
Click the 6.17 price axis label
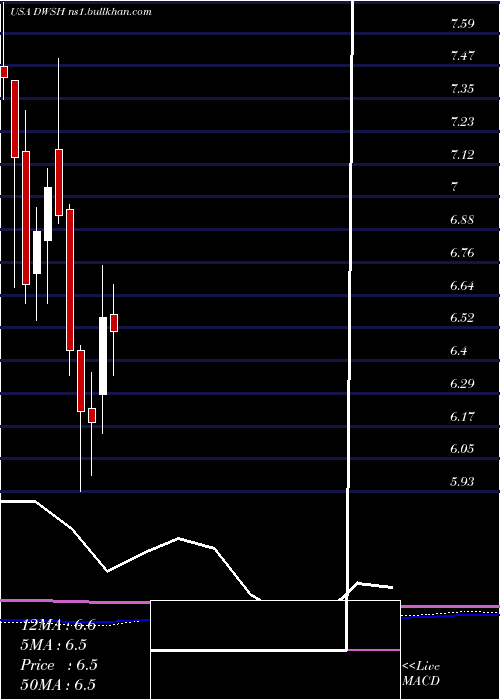click(x=462, y=417)
